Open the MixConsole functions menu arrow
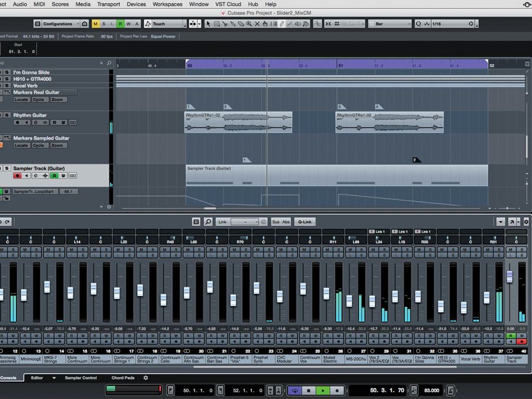 (501, 222)
